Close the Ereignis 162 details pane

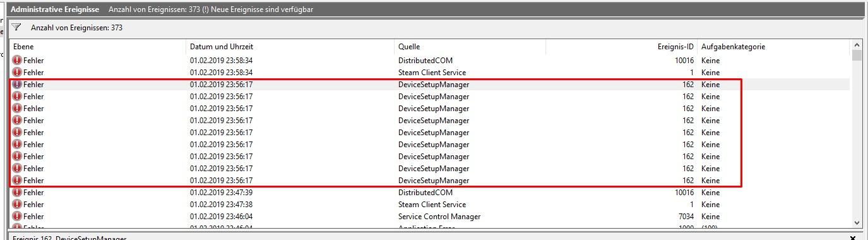point(853,238)
